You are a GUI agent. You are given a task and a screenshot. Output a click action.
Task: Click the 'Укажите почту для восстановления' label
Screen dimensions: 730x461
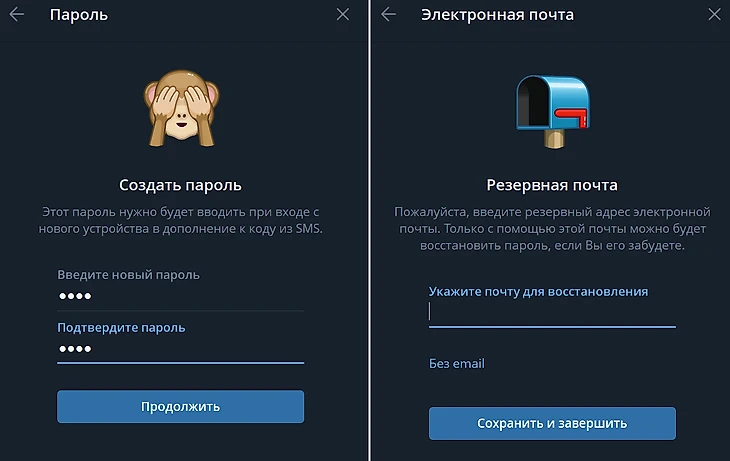(538, 292)
